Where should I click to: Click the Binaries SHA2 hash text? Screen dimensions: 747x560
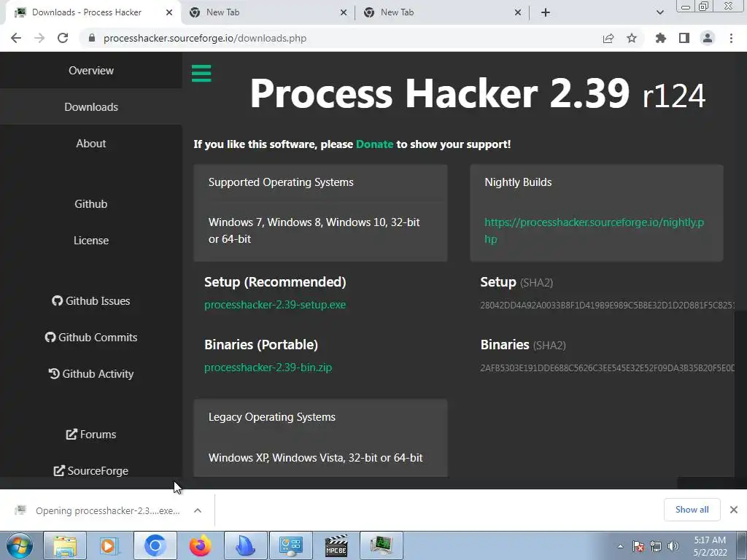pyautogui.click(x=608, y=368)
